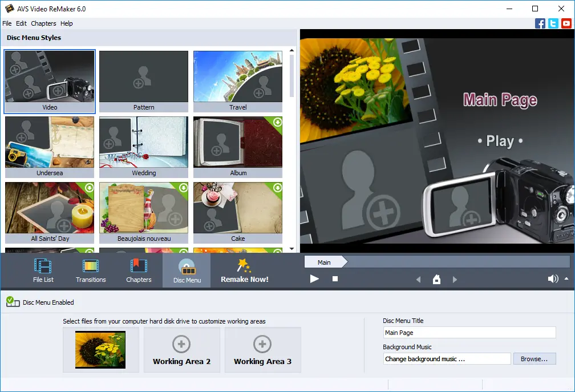Click the Disc Menu Title field

click(469, 333)
